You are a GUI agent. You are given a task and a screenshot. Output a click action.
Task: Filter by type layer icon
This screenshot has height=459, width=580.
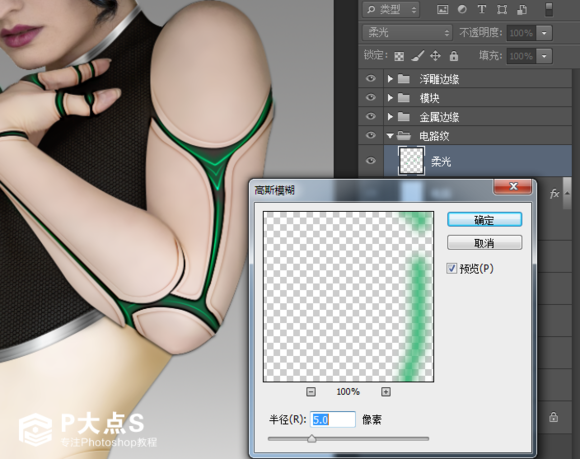482,10
